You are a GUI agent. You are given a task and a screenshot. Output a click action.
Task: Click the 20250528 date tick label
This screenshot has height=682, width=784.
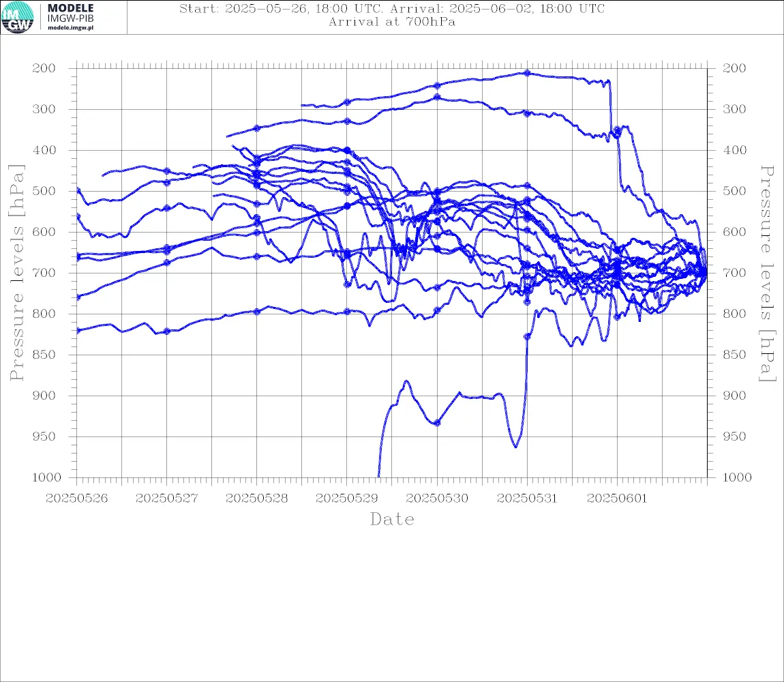[257, 499]
